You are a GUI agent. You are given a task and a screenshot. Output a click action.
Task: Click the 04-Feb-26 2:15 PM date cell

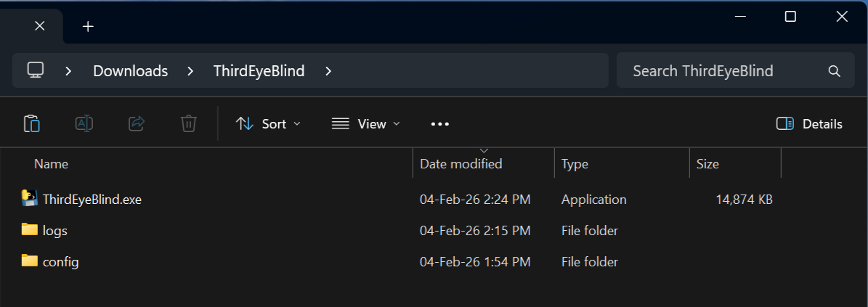point(475,230)
